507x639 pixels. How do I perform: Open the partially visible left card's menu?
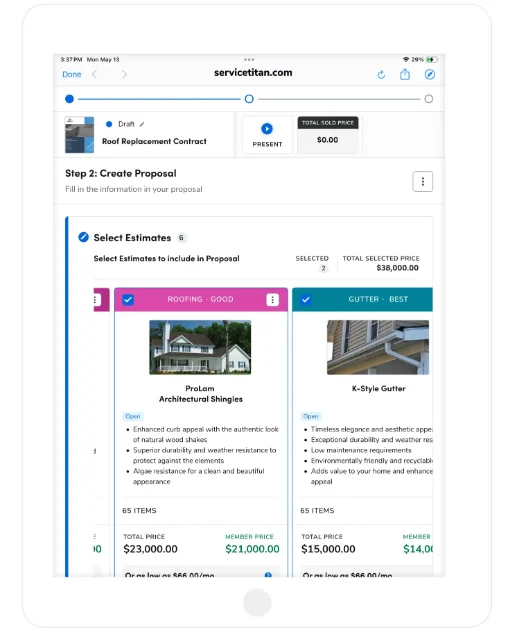(95, 300)
